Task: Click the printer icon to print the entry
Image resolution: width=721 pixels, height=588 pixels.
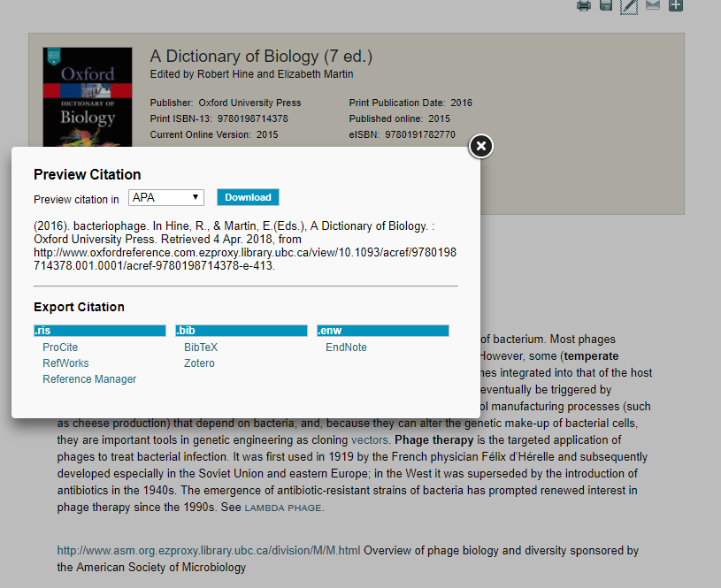Action: (584, 5)
